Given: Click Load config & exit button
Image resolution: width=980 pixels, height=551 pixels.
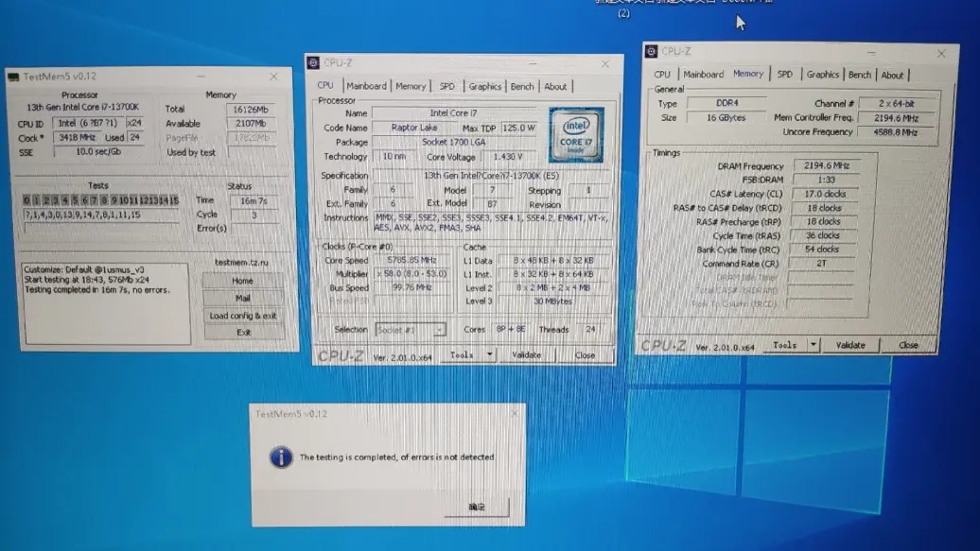Looking at the screenshot, I should click(x=243, y=316).
